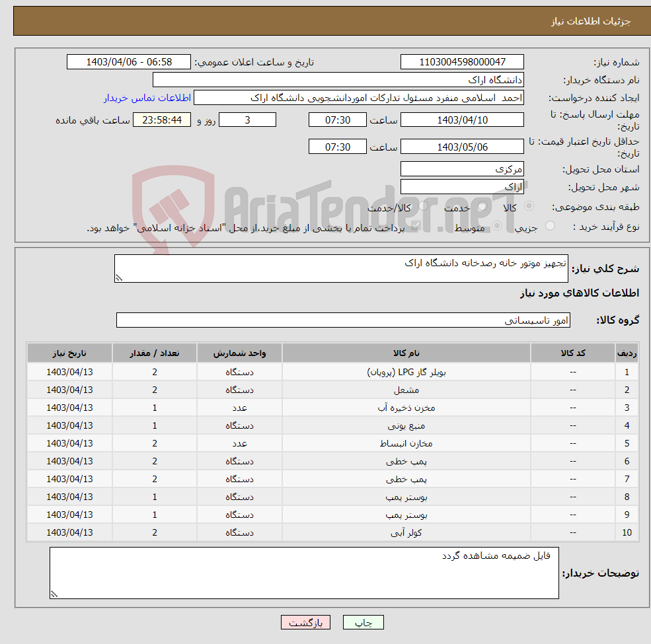Select بوستر پمپ in row 9

point(406,515)
